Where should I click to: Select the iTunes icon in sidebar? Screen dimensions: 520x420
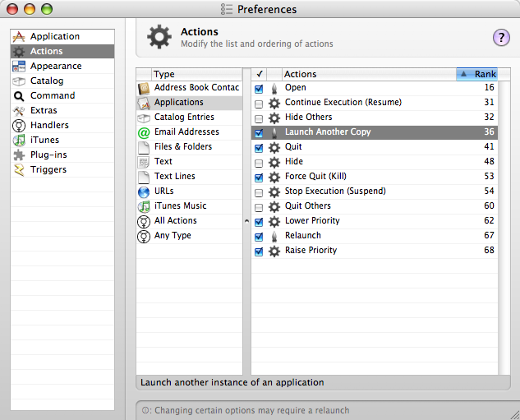click(x=19, y=141)
